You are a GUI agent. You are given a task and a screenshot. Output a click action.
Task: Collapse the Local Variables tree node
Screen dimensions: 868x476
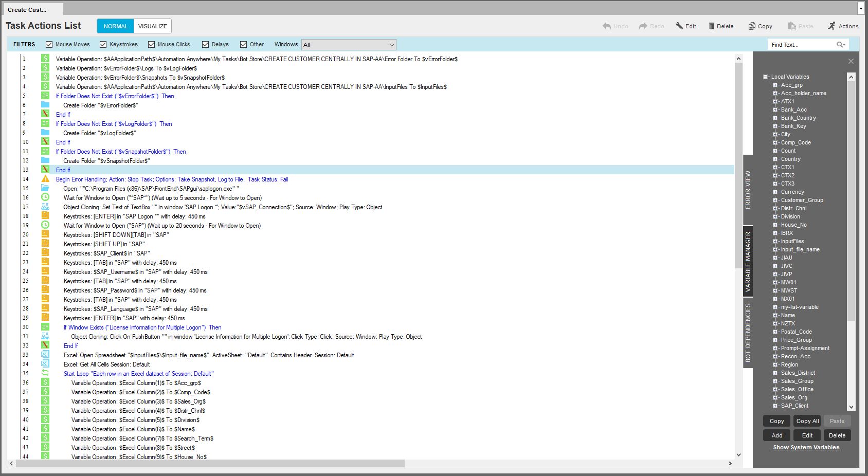765,77
